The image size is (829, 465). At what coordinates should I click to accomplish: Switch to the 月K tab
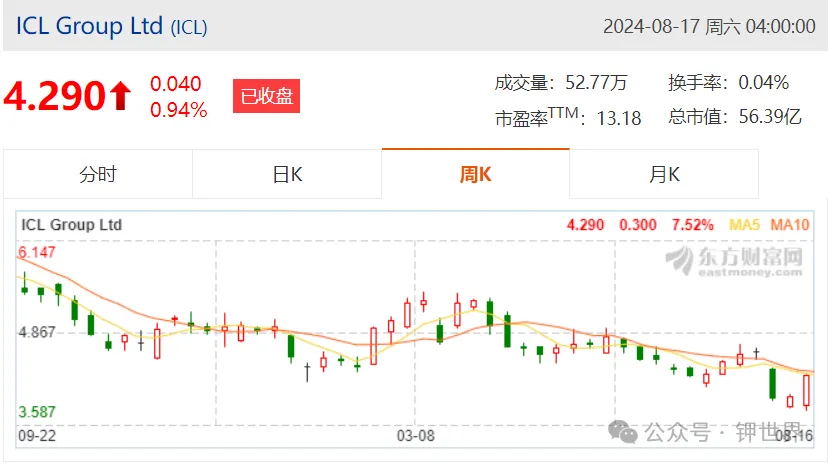664,174
